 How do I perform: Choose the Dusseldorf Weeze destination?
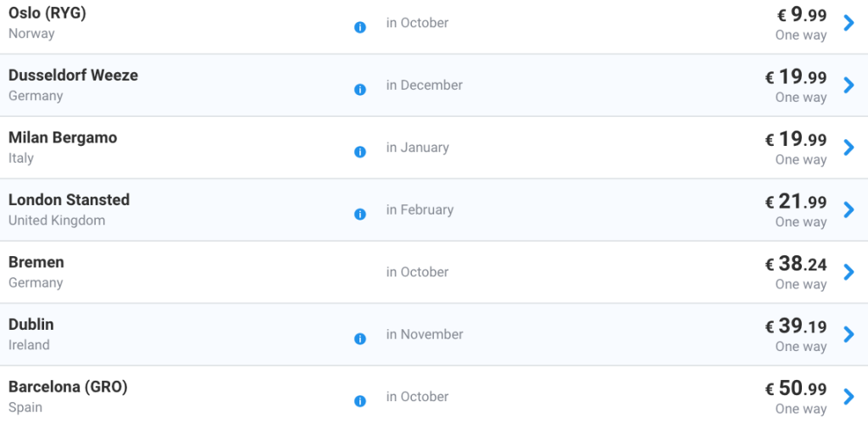[73, 75]
